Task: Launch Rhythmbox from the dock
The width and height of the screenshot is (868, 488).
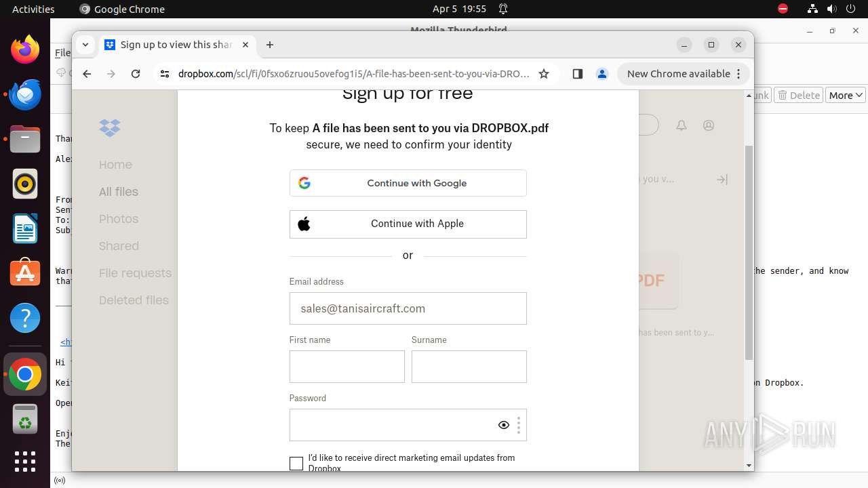Action: tap(25, 184)
